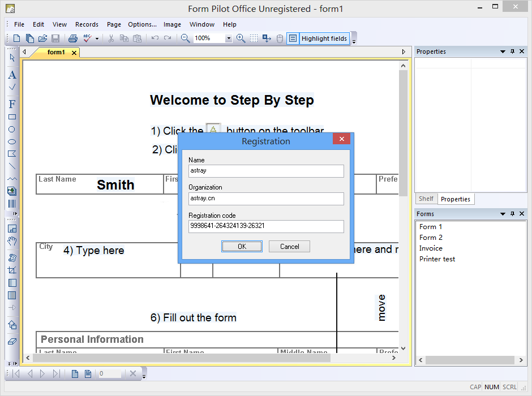532x396 pixels.
Task: Select Form 1 in Forms list
Action: click(431, 227)
